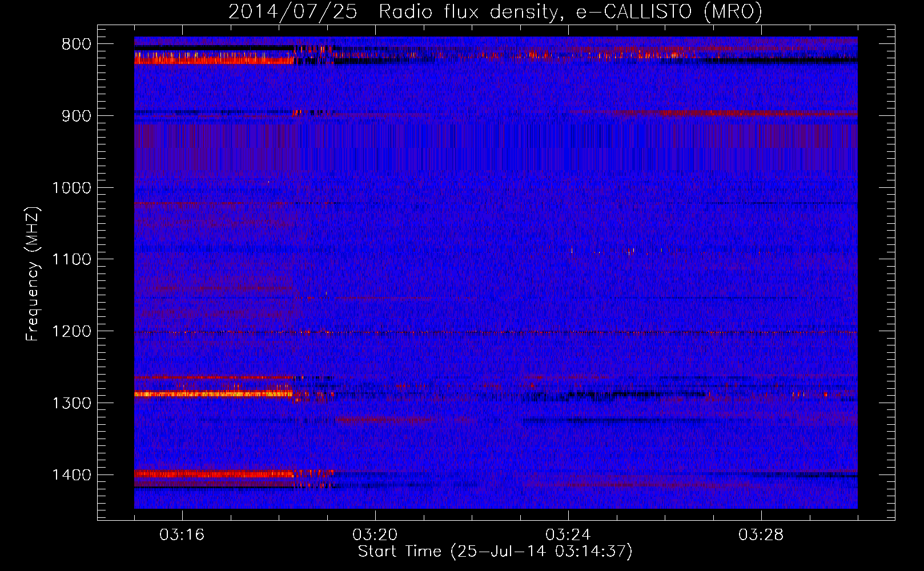Click the 03:24 time tick label

[568, 535]
